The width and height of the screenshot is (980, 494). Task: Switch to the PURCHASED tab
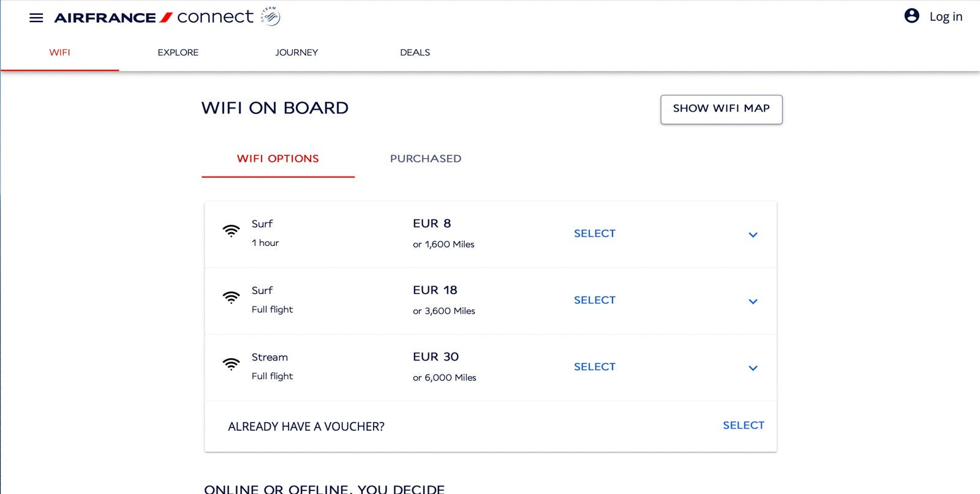pos(426,159)
